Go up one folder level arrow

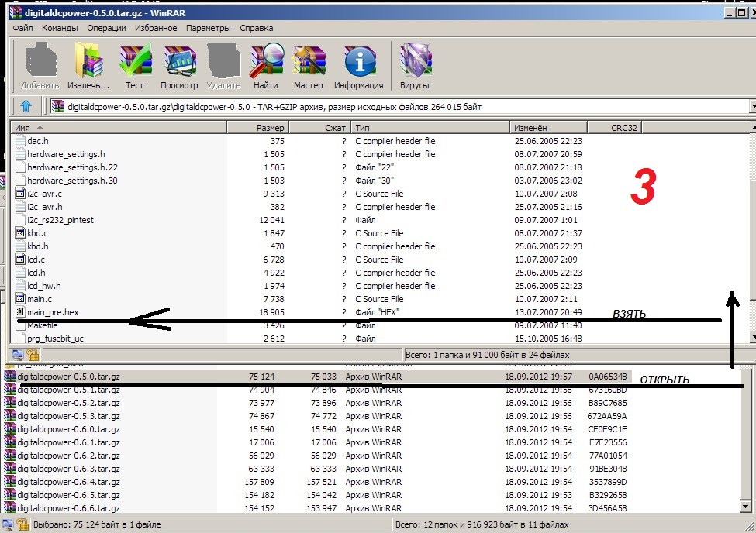click(x=26, y=106)
